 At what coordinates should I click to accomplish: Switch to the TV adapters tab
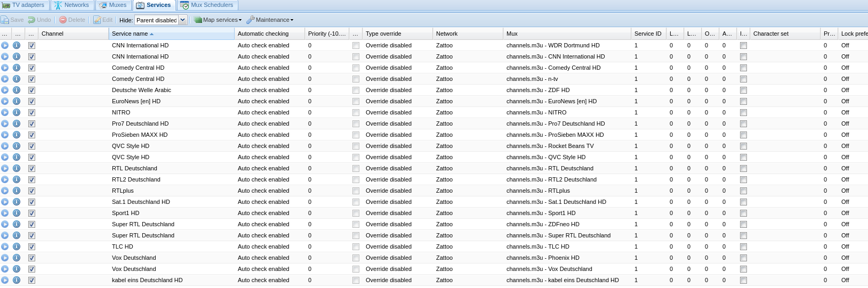point(23,5)
